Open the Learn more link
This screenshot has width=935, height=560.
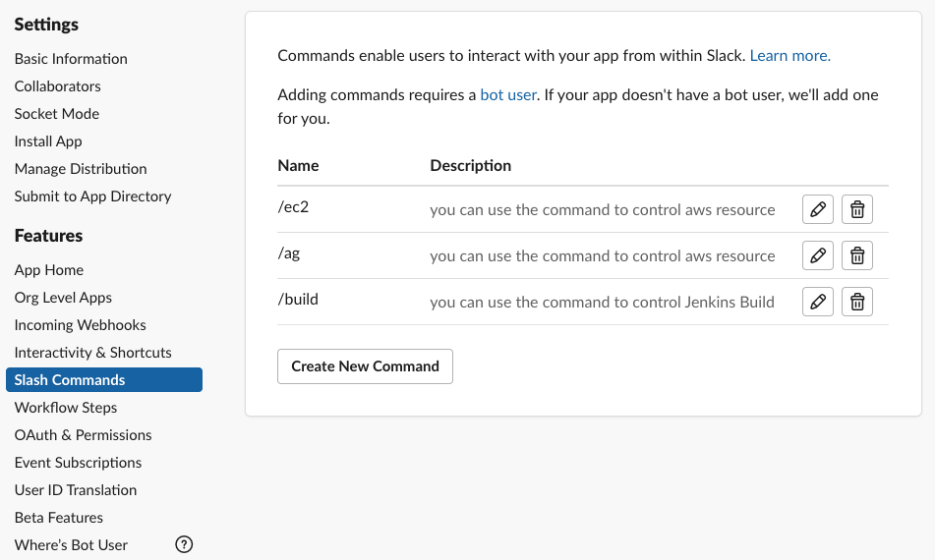click(x=789, y=56)
